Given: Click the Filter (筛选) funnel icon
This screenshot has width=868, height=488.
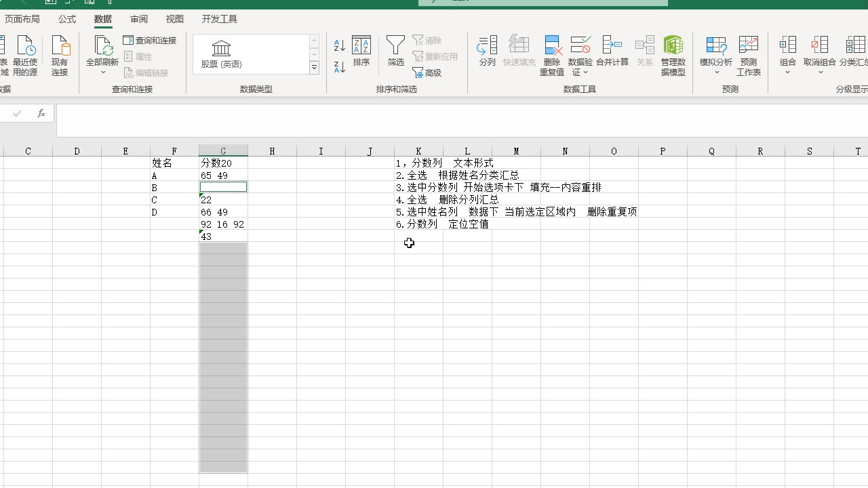Looking at the screenshot, I should pyautogui.click(x=395, y=51).
